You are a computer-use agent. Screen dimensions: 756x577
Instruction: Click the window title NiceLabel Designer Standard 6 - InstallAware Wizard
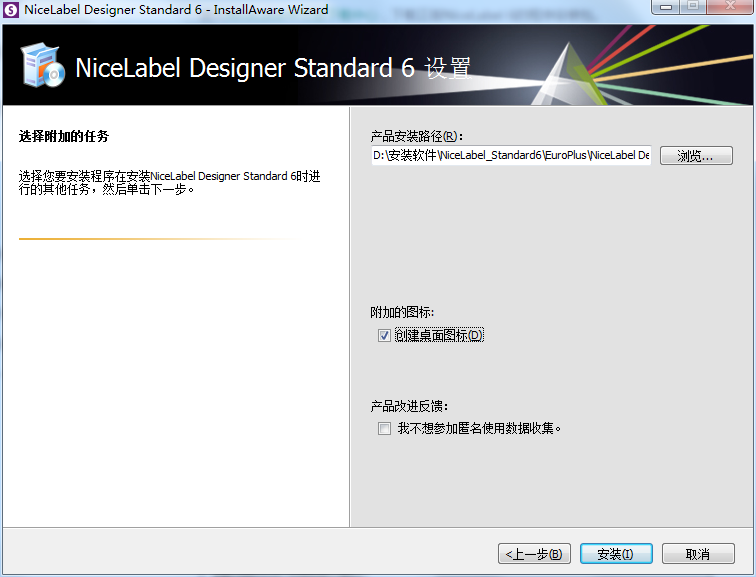(x=176, y=10)
